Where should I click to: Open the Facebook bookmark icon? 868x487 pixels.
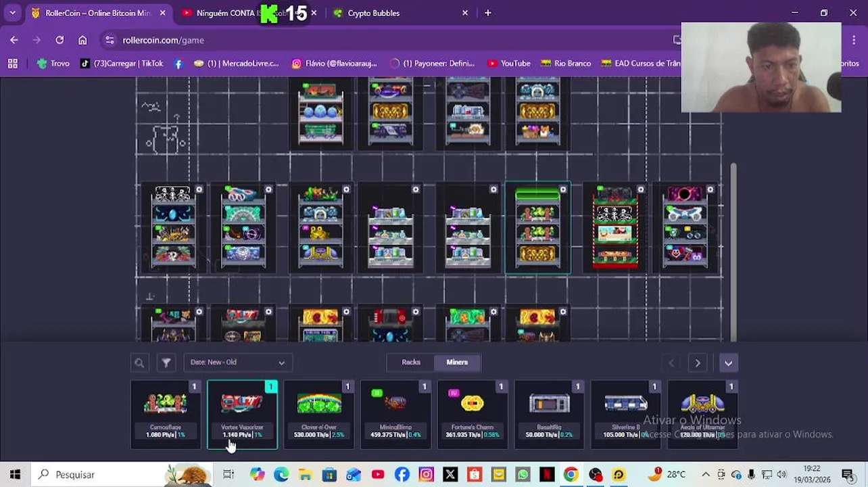(x=178, y=63)
